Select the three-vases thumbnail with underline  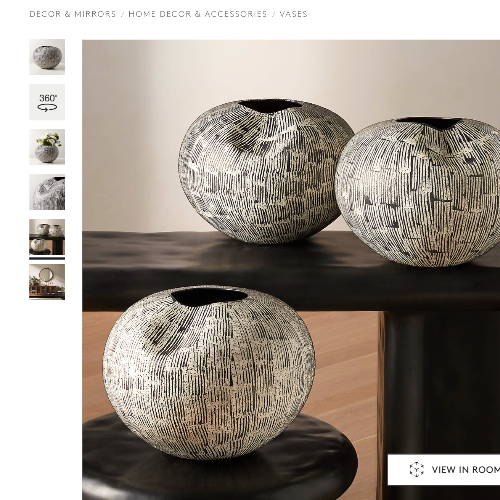47,237
